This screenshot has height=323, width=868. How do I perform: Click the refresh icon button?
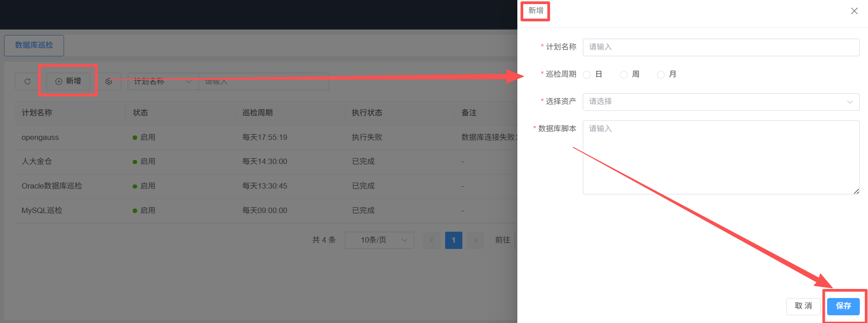tap(27, 81)
